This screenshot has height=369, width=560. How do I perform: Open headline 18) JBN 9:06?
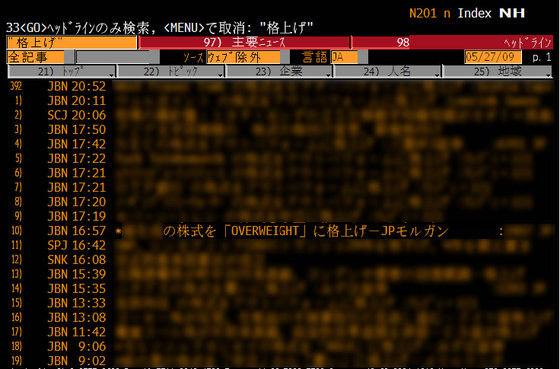point(280,346)
